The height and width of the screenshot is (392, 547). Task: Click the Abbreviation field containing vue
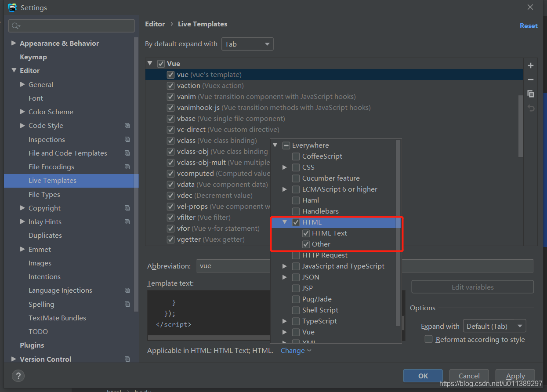(365, 266)
